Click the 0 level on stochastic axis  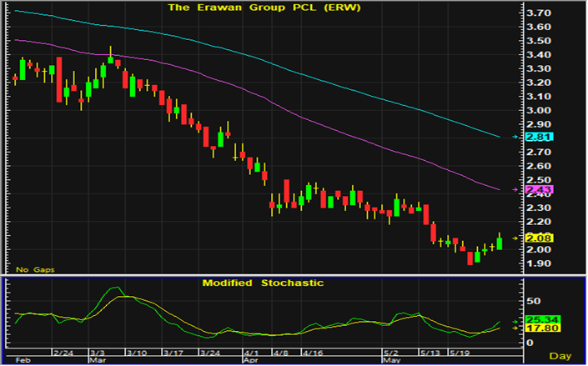(x=530, y=343)
